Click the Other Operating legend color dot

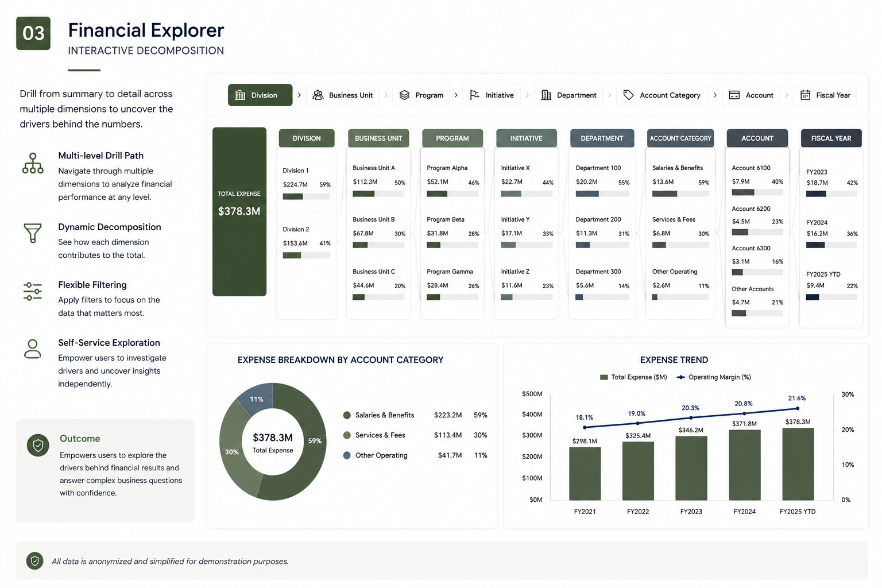click(x=347, y=455)
